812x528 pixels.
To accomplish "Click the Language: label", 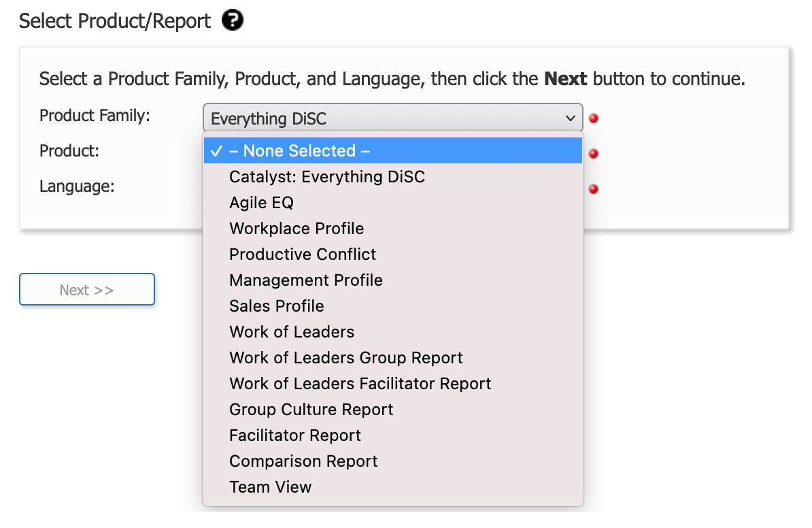I will coord(77,186).
